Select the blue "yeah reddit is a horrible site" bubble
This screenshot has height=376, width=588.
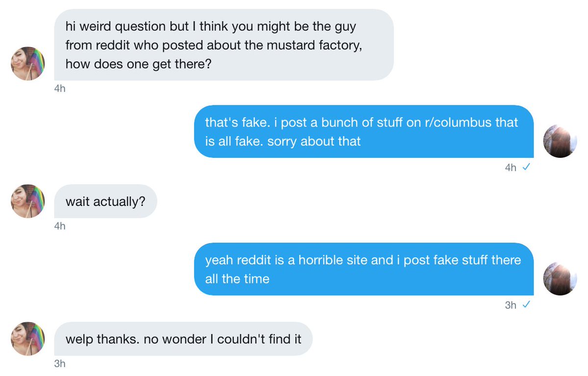click(x=364, y=269)
